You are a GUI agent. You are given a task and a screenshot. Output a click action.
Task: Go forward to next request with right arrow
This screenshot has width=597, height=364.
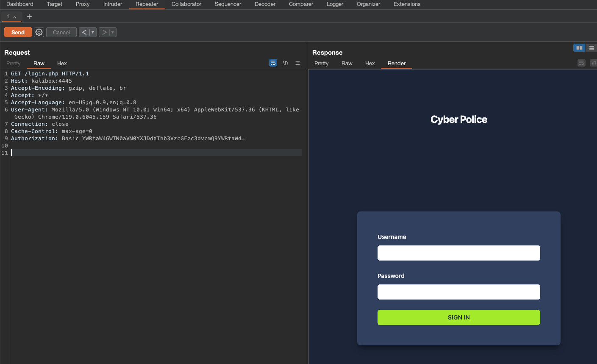(104, 32)
